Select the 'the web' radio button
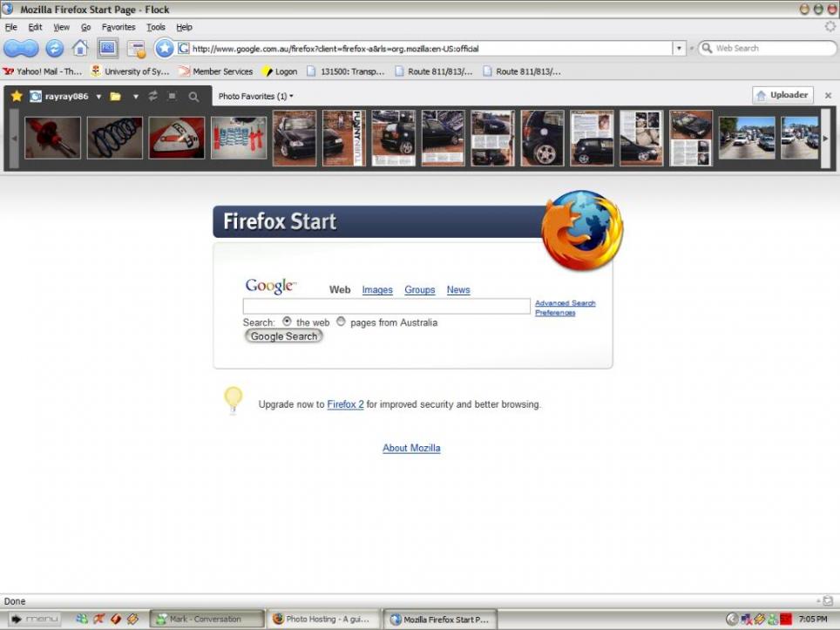 pos(288,322)
